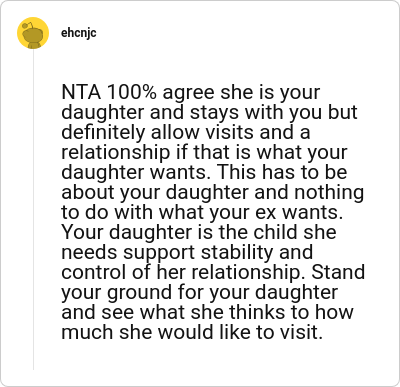Click the line 'needs support stability and'
400x387 pixels.
pyautogui.click(x=187, y=252)
